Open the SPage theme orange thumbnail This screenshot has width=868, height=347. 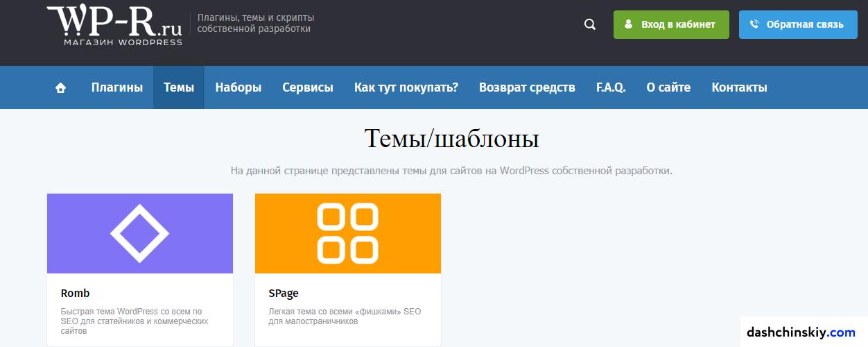[348, 233]
